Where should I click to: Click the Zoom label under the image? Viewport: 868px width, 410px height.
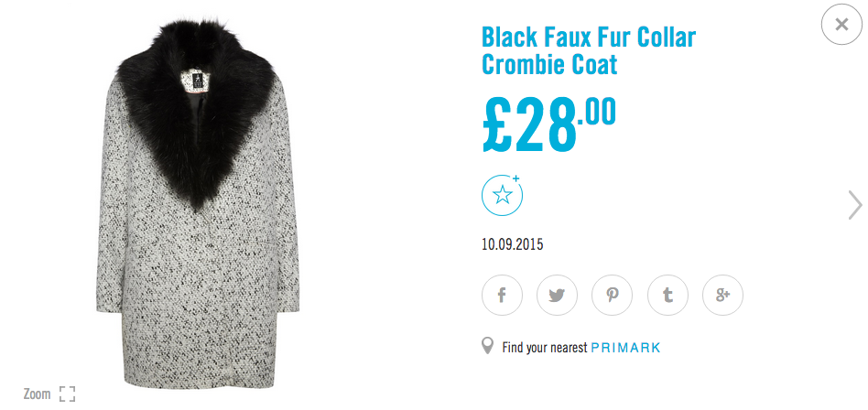37,394
